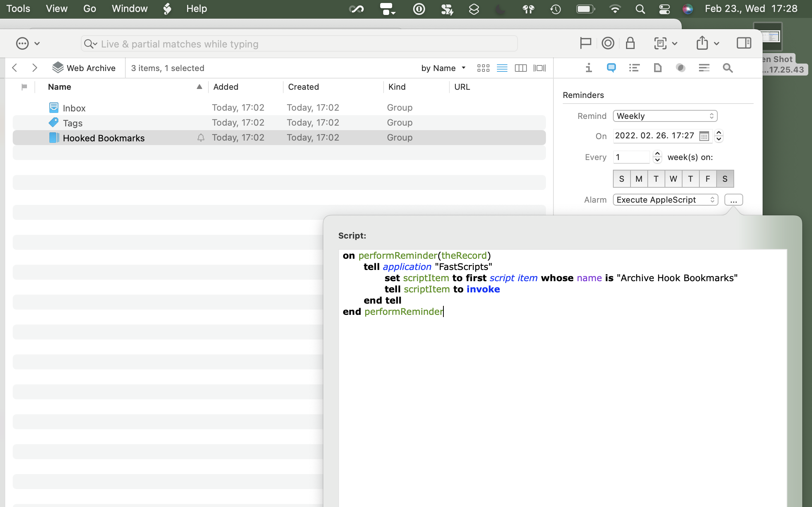Toggle Sunday in weekday selector
This screenshot has width=812, height=507.
point(622,179)
